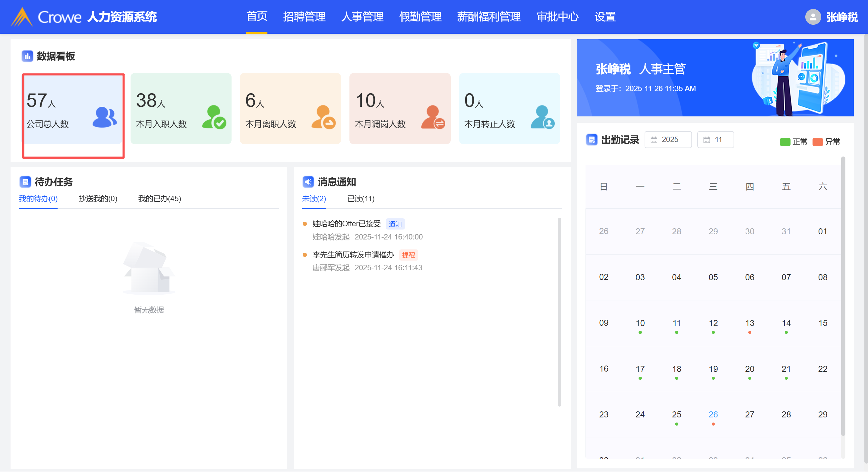Click the user avatar icon in header
This screenshot has width=868, height=472.
coord(813,17)
